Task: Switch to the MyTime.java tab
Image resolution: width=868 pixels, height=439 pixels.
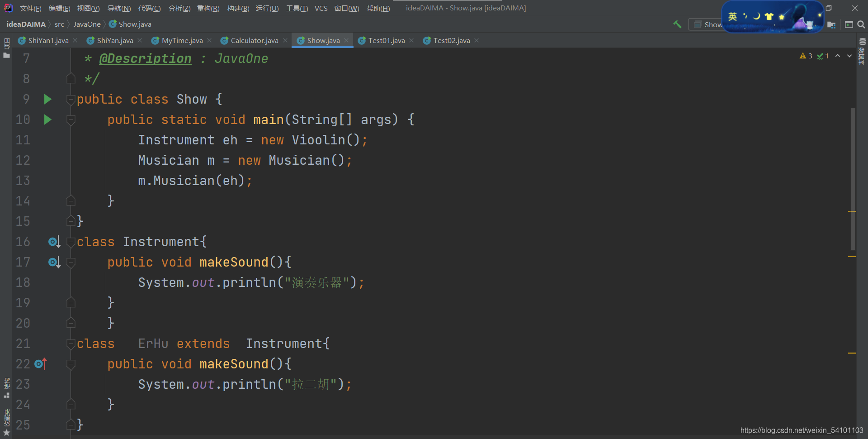Action: 182,40
